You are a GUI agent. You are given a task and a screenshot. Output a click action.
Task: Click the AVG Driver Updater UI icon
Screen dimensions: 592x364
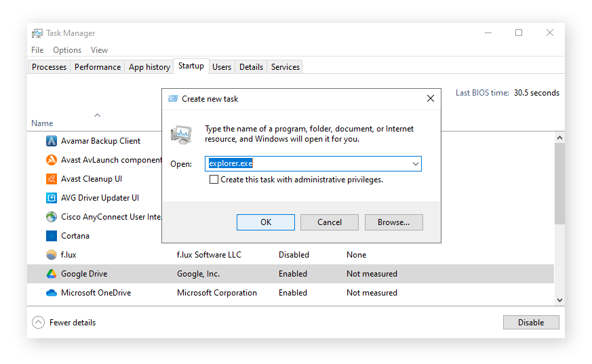coord(52,198)
